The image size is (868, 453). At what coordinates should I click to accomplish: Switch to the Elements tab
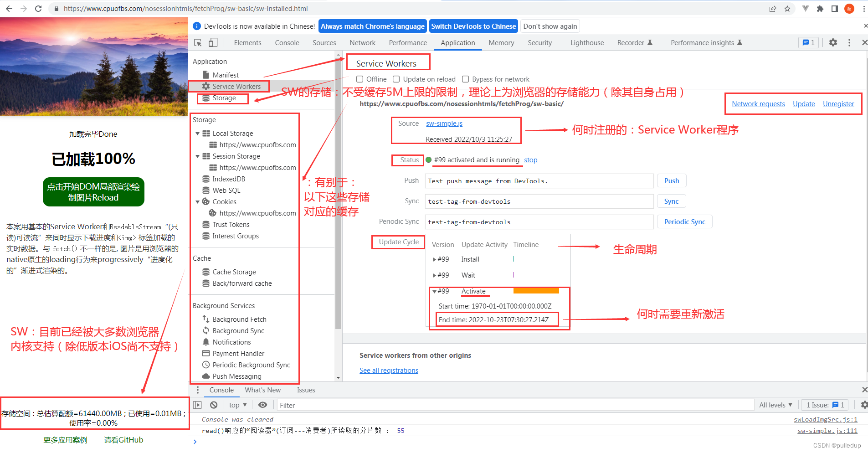(x=247, y=42)
